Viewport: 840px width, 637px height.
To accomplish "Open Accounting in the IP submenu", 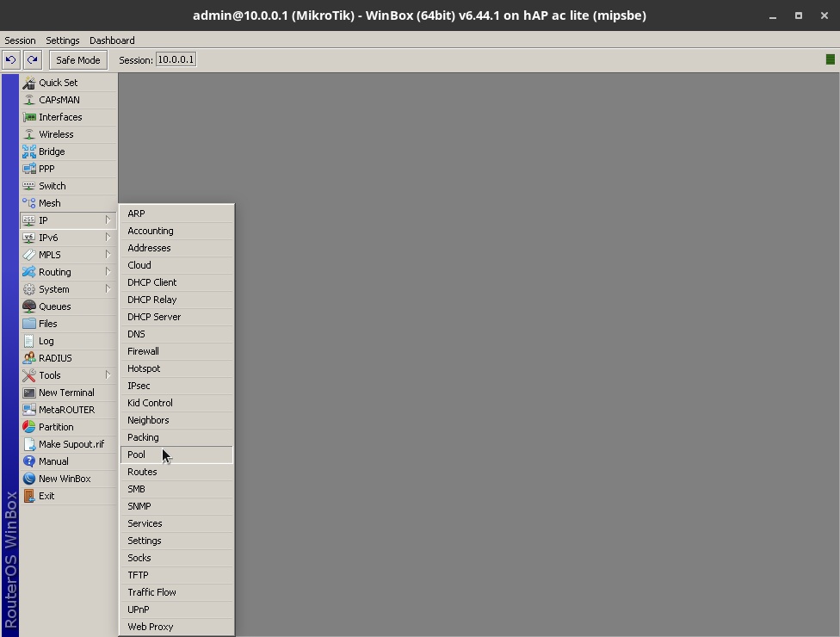I will tap(176, 231).
